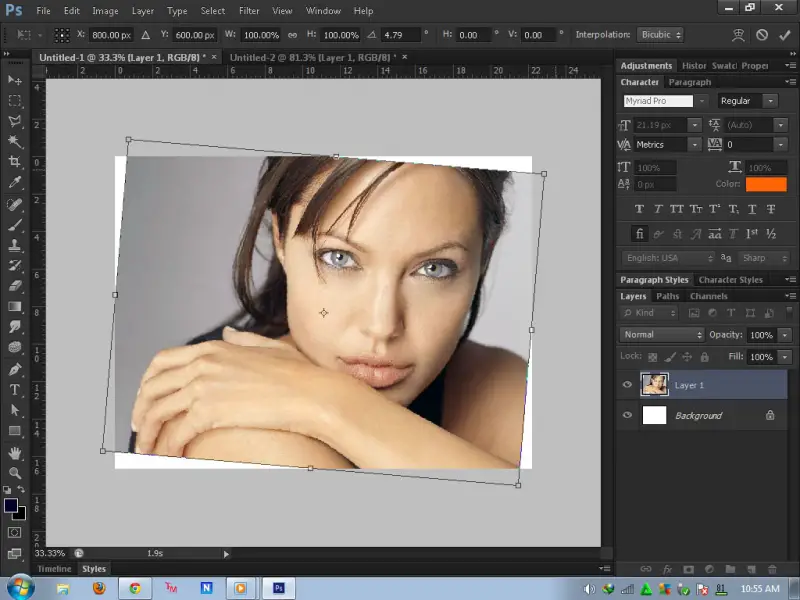Select the Eraser tool
The image size is (800, 600).
click(15, 286)
